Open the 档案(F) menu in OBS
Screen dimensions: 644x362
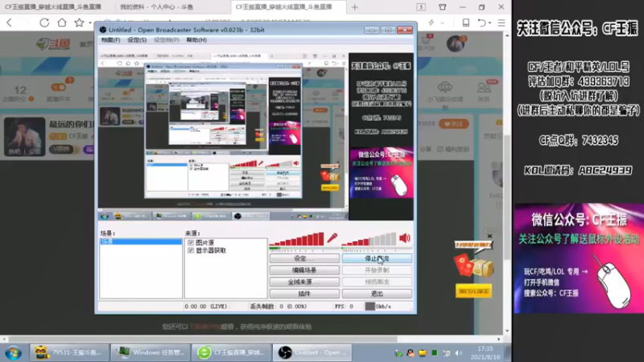click(x=110, y=39)
